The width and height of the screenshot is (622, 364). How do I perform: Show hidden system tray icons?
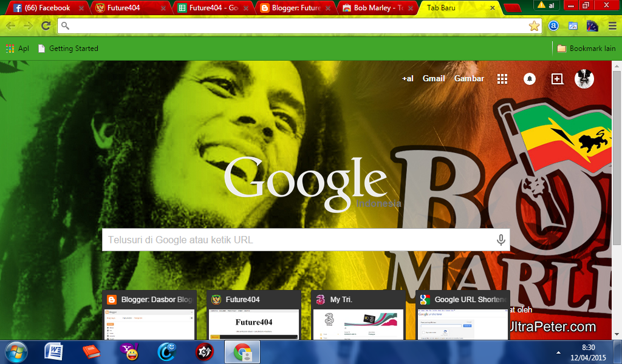click(559, 352)
